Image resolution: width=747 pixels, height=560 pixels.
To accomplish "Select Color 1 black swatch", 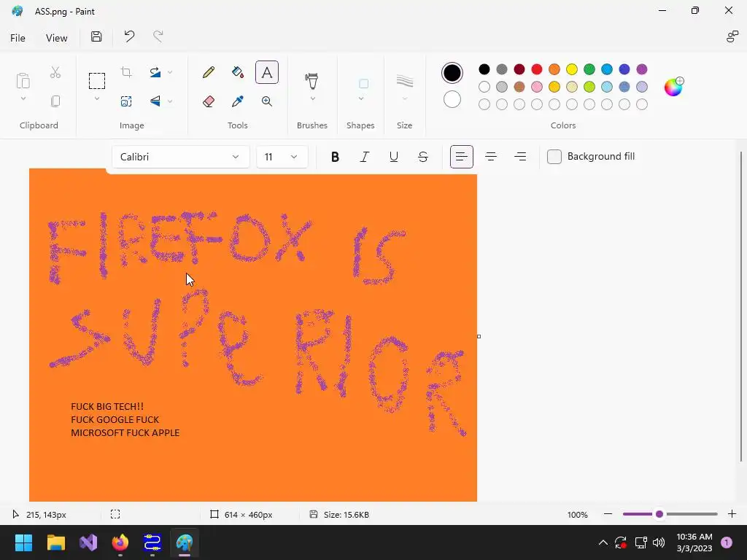I will [x=452, y=73].
